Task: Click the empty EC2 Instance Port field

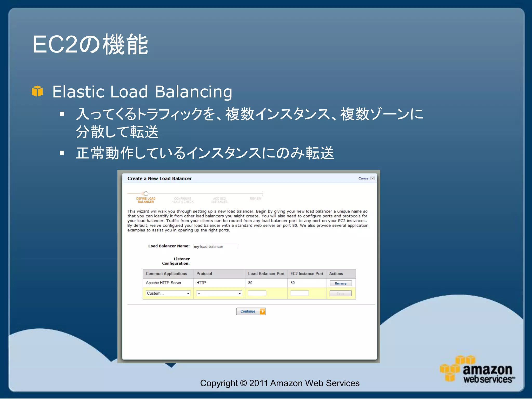Action: click(299, 293)
